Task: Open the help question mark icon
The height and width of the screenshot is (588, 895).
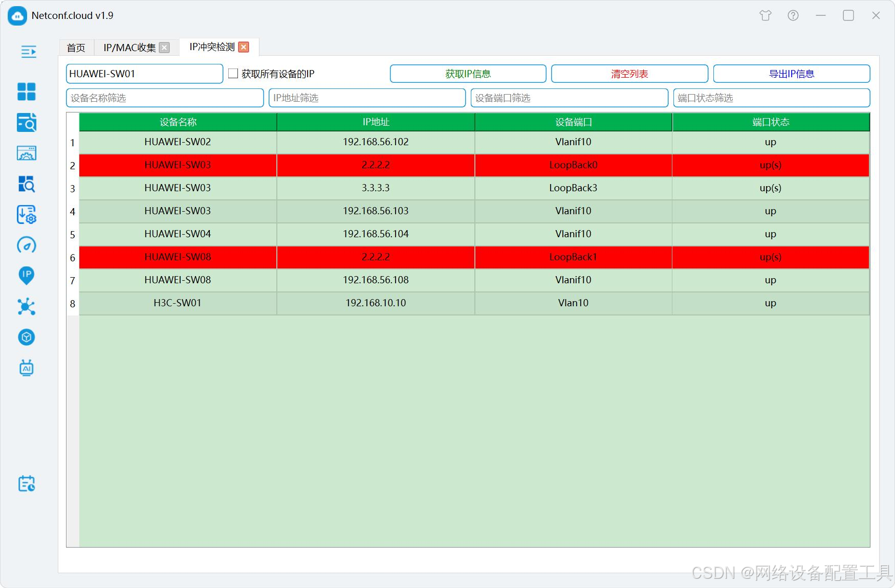Action: (793, 15)
